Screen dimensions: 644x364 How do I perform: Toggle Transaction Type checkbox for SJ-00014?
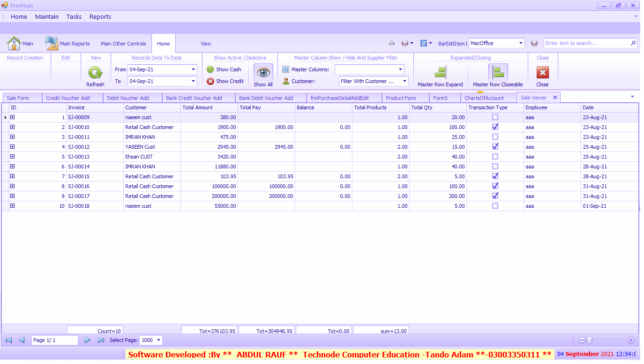pyautogui.click(x=495, y=167)
